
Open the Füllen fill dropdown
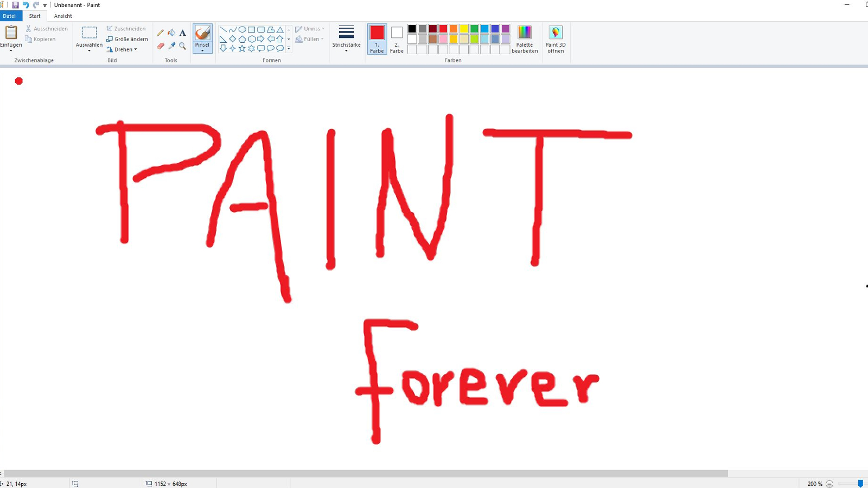(x=309, y=39)
